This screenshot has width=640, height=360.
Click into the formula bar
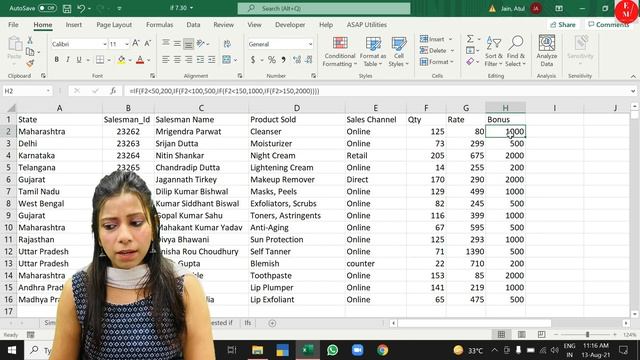point(376,91)
